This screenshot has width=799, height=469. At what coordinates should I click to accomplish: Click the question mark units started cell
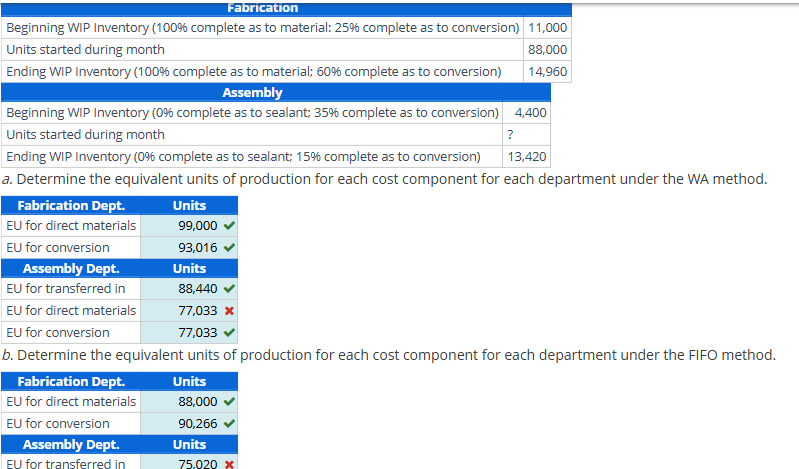pyautogui.click(x=526, y=135)
